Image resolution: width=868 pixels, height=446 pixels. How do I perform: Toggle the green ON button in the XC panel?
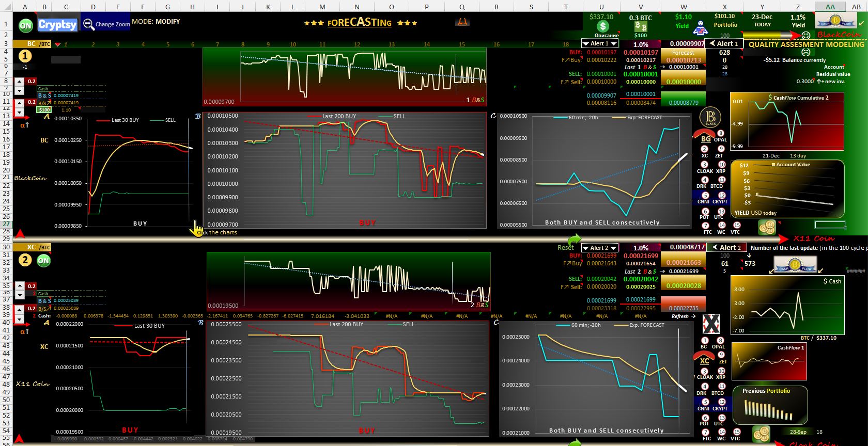pos(43,261)
